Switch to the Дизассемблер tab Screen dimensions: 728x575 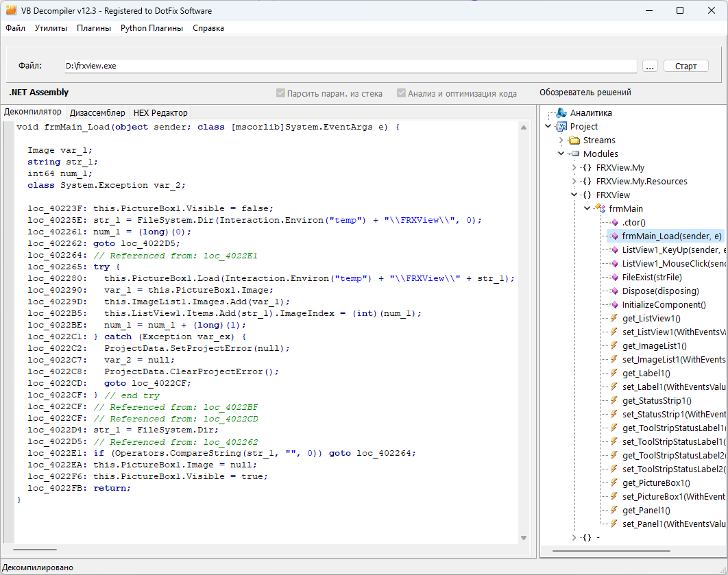(97, 113)
